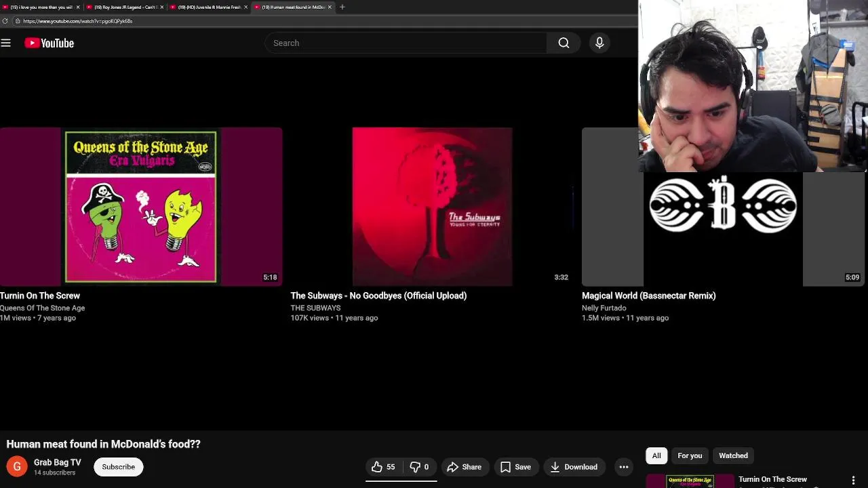This screenshot has height=488, width=868.
Task: Visit 'THE SUBWAYS' channel link
Action: [315, 308]
